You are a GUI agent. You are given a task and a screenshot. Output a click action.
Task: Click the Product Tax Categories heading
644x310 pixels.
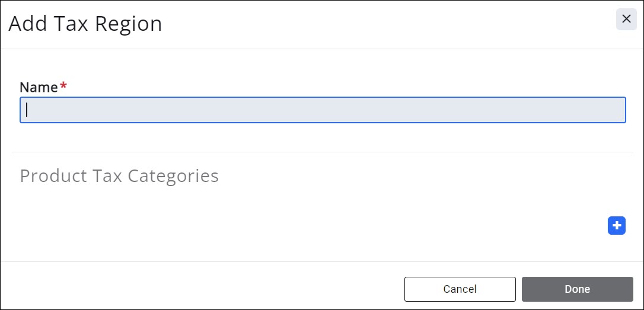click(119, 176)
